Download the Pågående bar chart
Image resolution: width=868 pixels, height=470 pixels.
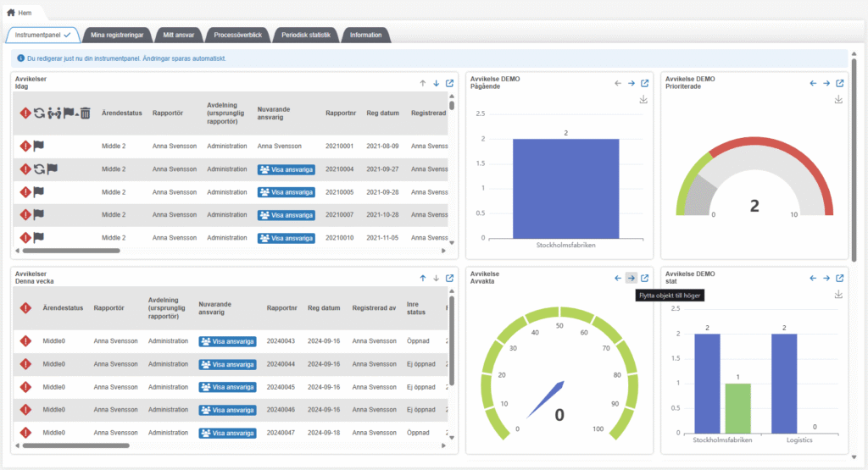644,100
